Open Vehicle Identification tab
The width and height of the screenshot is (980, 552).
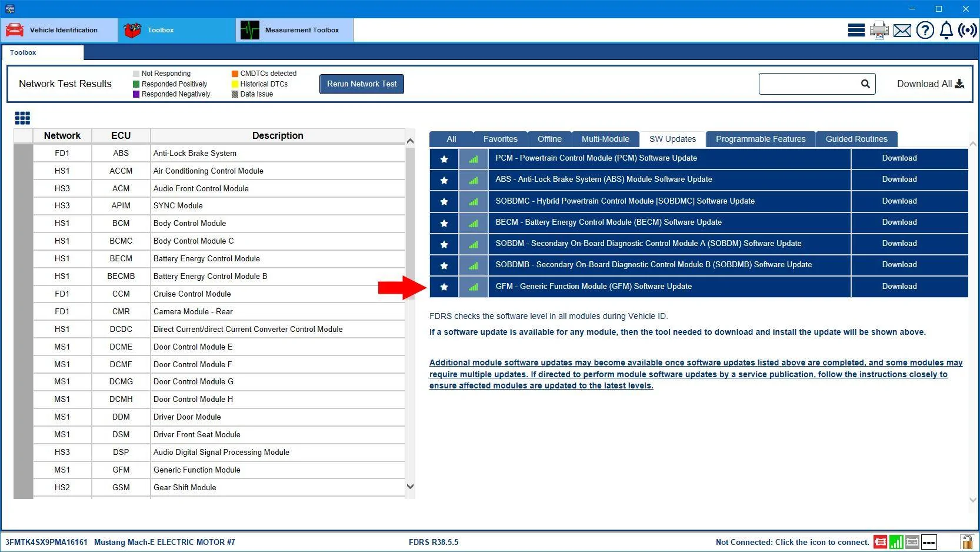coord(59,30)
